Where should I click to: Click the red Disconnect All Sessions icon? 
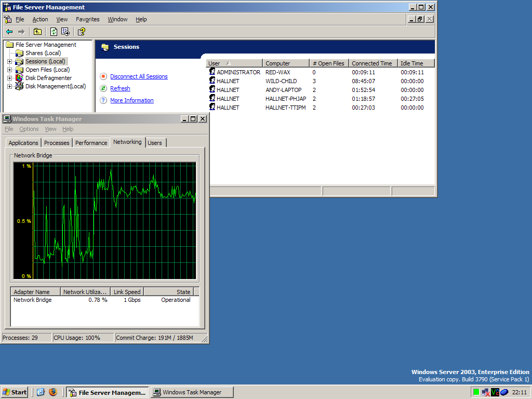coord(103,76)
